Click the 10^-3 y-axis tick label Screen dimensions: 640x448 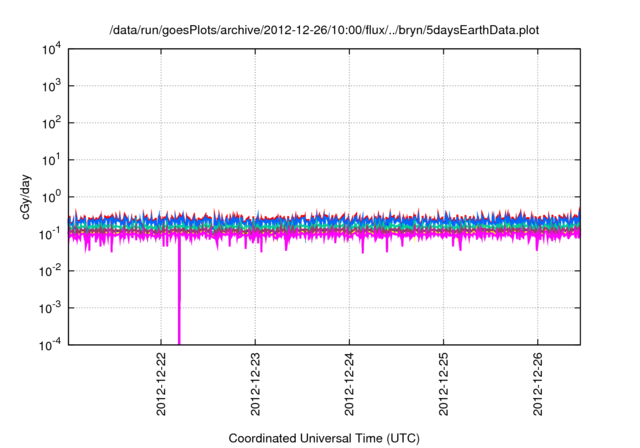point(50,308)
